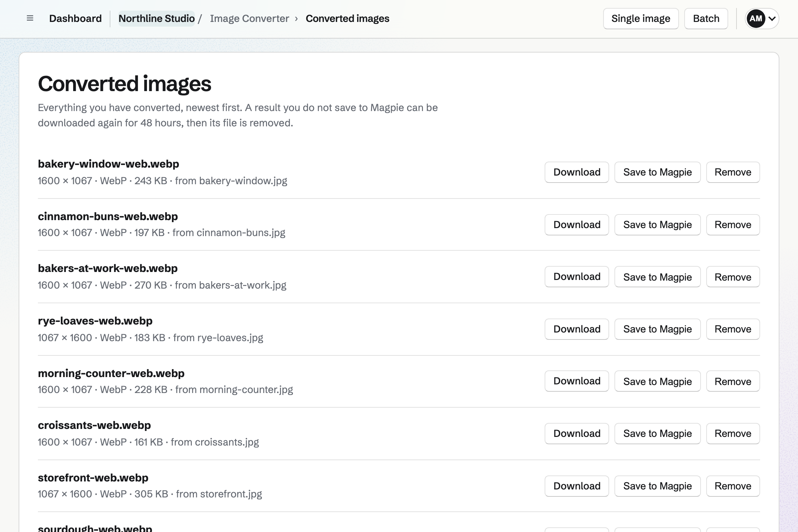Switch to Batch mode

point(706,18)
